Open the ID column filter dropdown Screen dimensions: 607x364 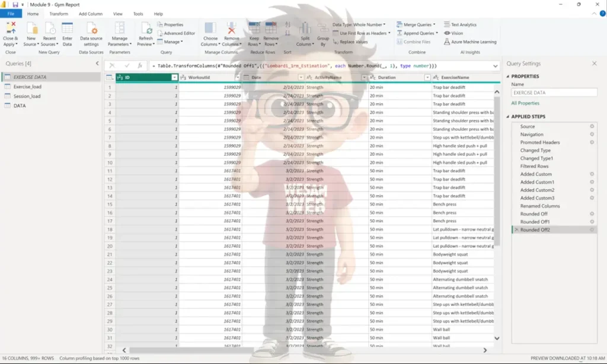pyautogui.click(x=174, y=78)
